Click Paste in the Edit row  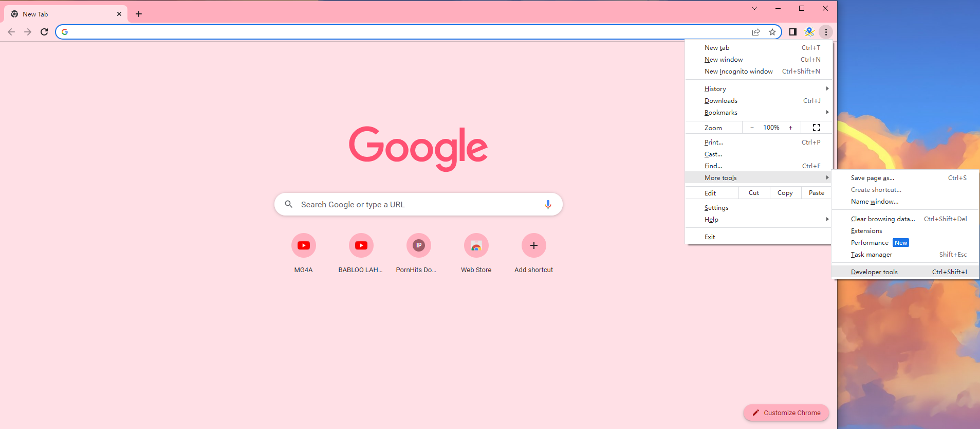817,193
